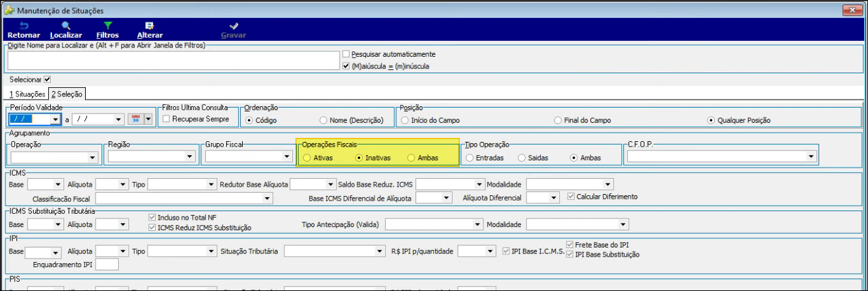The height and width of the screenshot is (291, 868).
Task: Open the Redutor Base Alíquota dropdown
Action: (330, 184)
